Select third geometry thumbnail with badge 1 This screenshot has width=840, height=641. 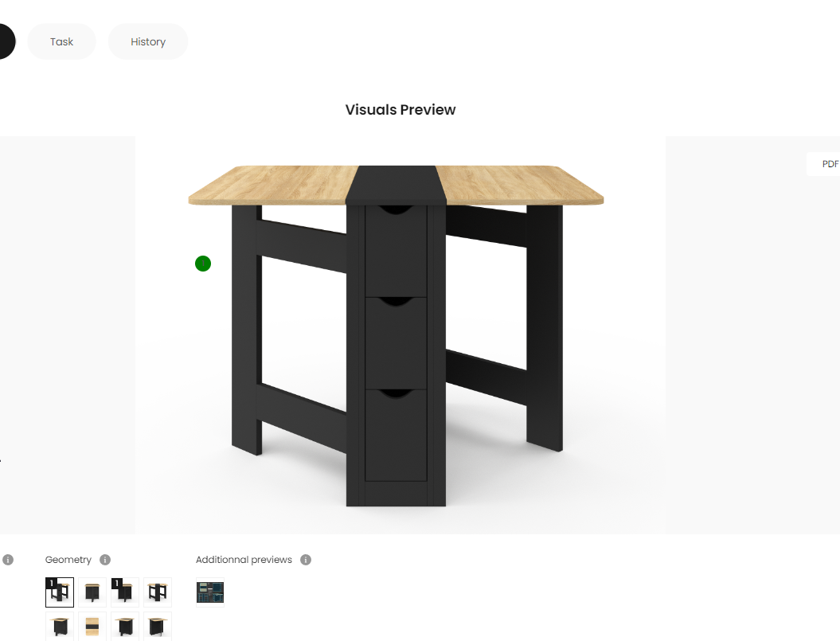tap(125, 592)
